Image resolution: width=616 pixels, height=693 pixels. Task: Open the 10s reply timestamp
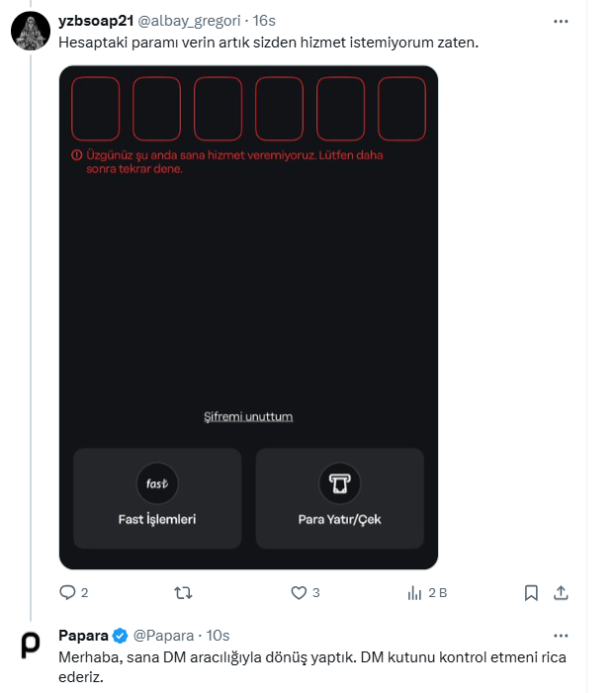(218, 636)
